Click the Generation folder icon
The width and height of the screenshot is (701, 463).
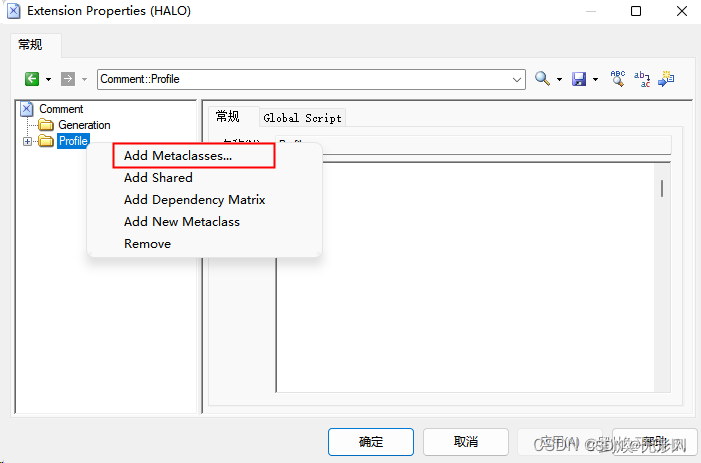click(46, 125)
